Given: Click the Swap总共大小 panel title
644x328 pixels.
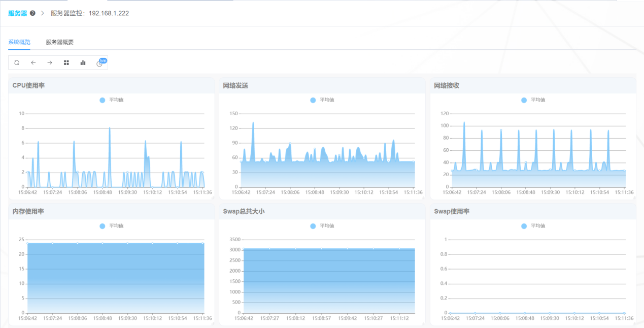Looking at the screenshot, I should point(244,211).
